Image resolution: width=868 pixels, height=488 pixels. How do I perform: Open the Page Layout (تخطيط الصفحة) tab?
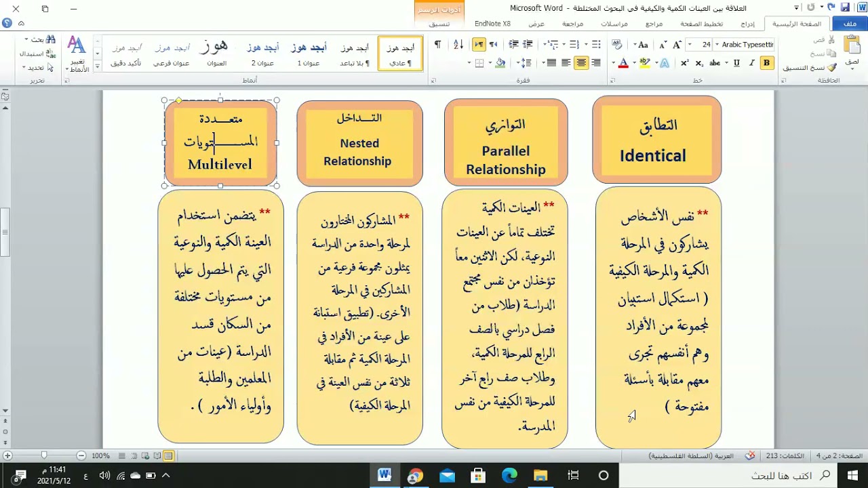[702, 24]
